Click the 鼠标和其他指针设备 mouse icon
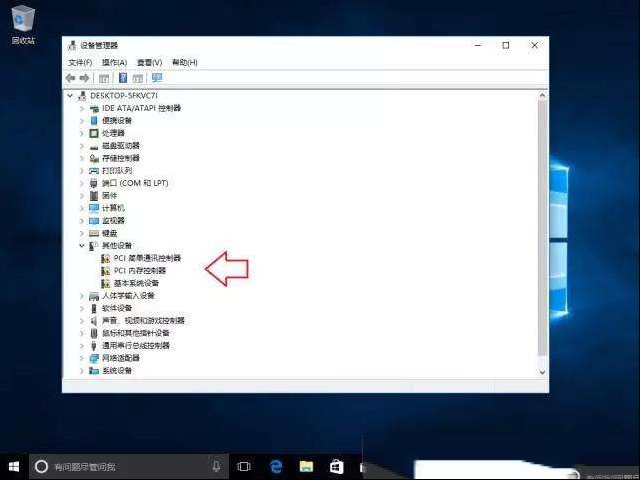This screenshot has height=480, width=640. click(94, 333)
